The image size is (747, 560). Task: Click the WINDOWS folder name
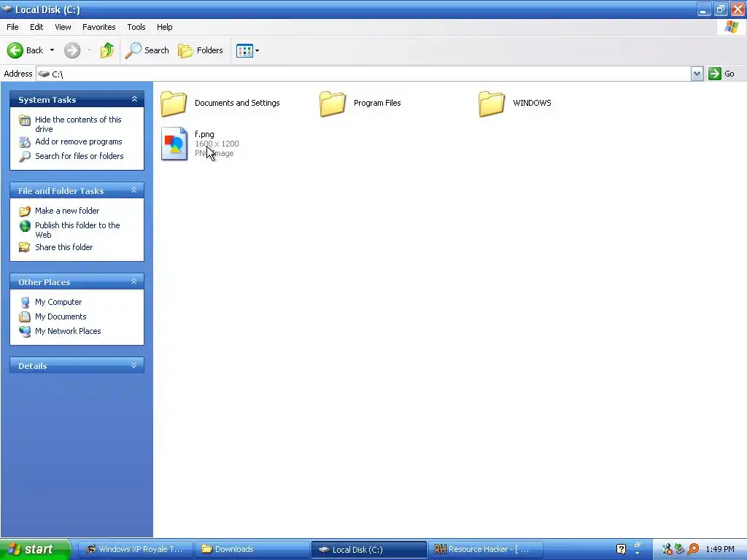click(532, 103)
